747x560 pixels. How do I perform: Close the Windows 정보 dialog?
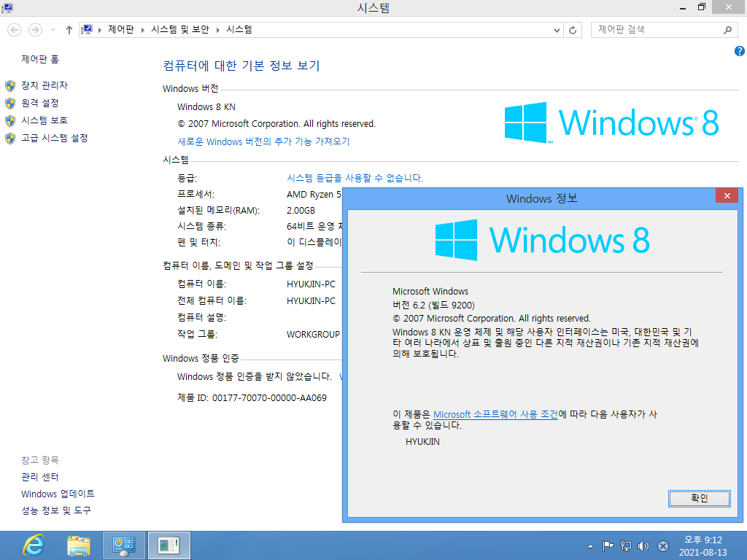tap(727, 195)
